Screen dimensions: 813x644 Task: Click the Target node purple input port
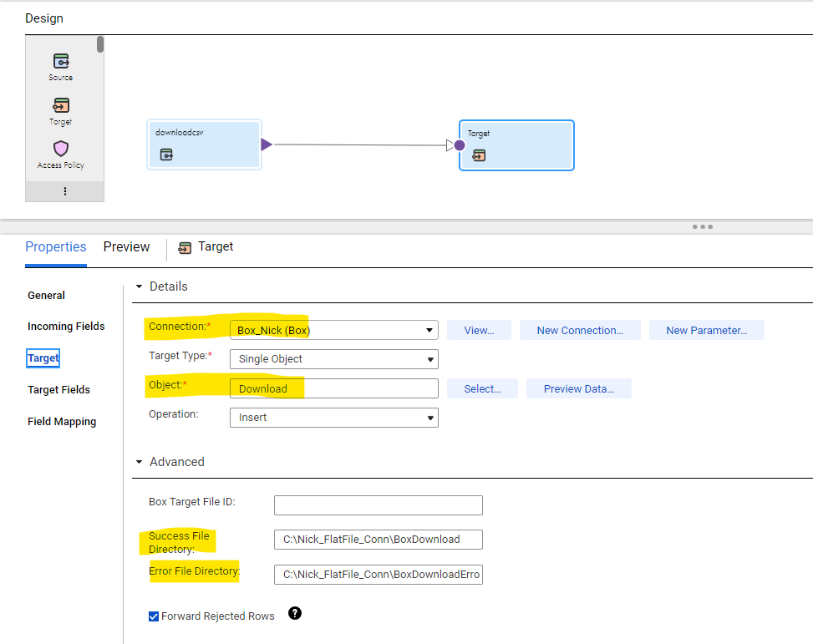point(460,145)
